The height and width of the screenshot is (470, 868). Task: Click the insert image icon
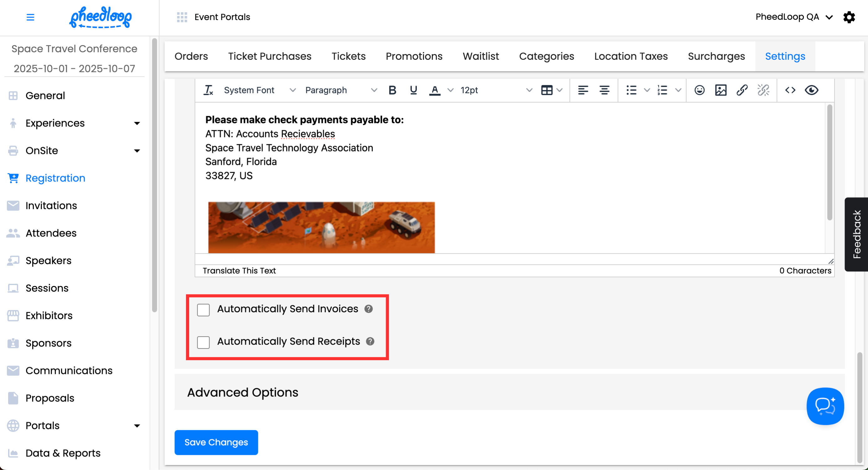pyautogui.click(x=721, y=90)
